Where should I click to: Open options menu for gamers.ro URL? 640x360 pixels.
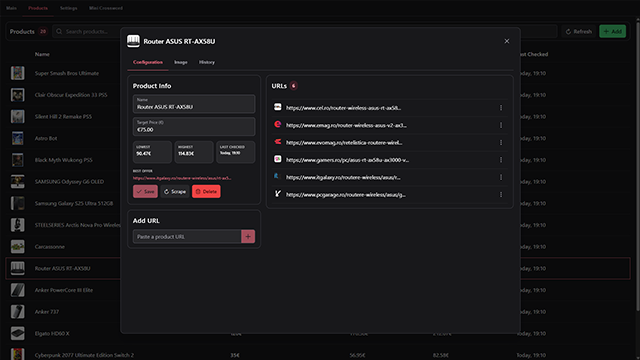pos(501,160)
